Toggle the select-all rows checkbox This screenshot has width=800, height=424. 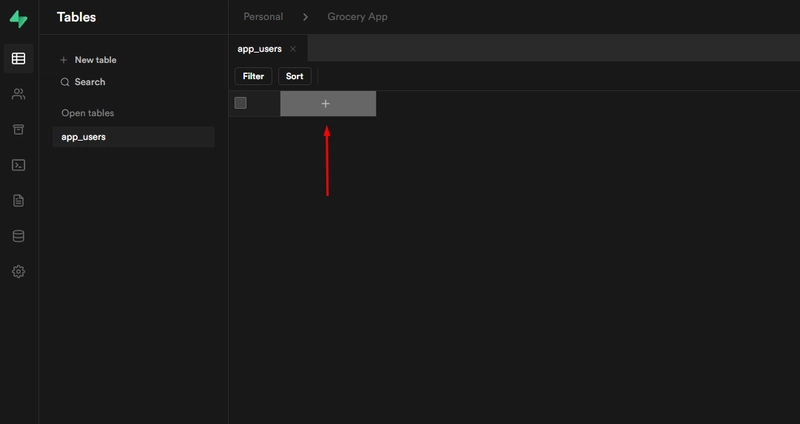click(x=240, y=103)
